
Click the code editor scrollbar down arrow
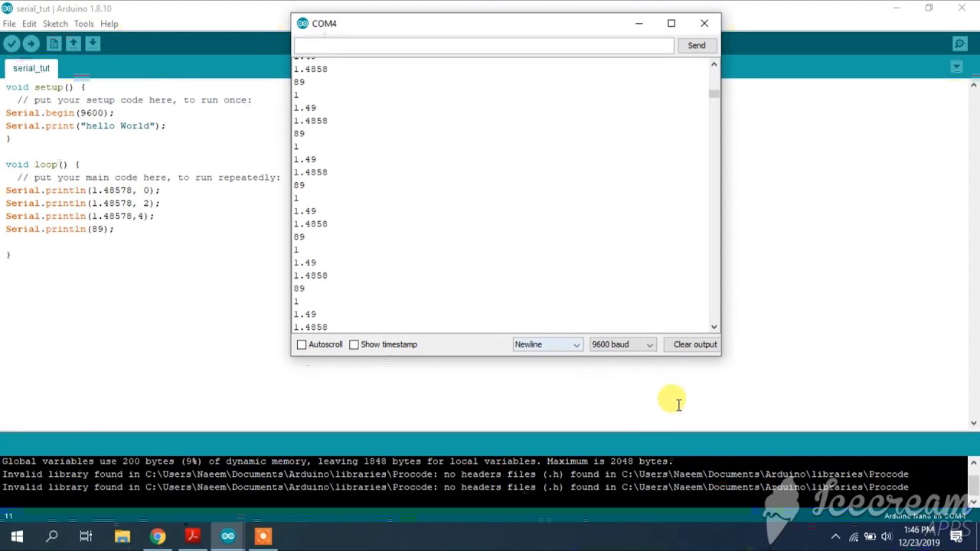(974, 422)
